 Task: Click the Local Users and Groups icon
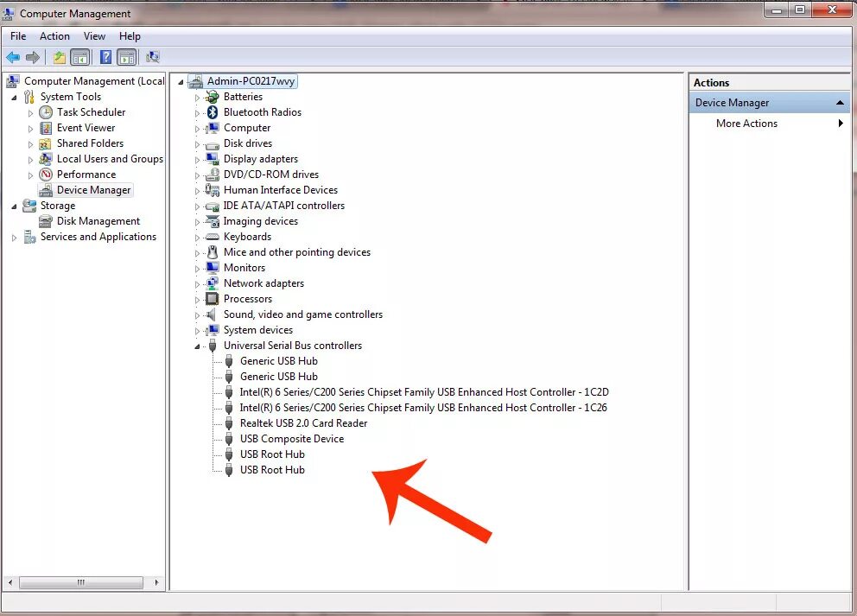point(46,159)
